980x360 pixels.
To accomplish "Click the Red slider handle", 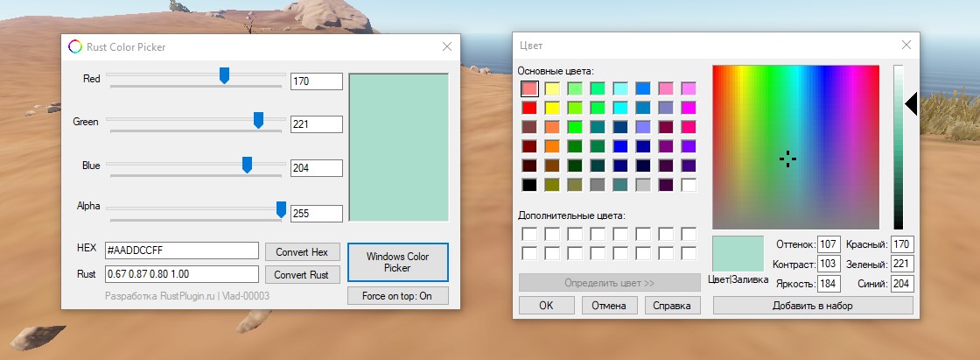I will 224,75.
